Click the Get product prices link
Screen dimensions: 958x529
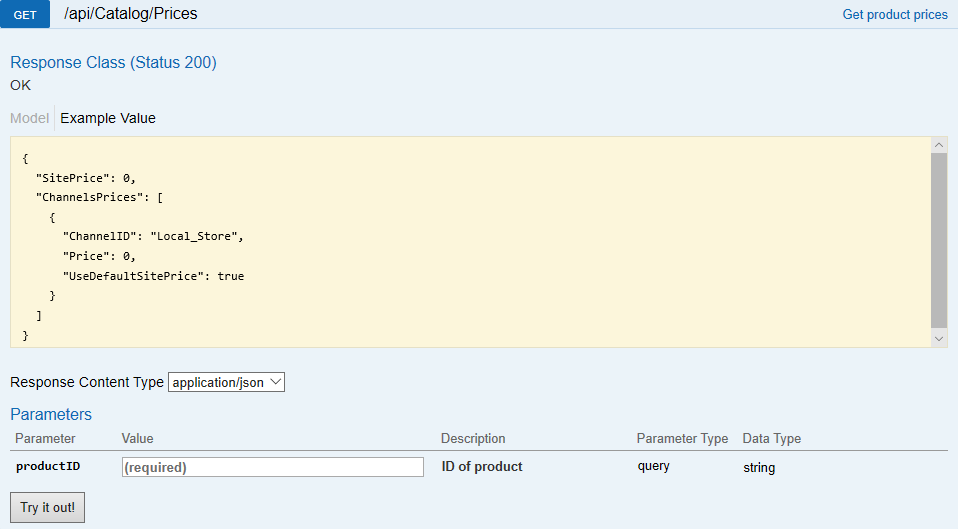click(894, 14)
